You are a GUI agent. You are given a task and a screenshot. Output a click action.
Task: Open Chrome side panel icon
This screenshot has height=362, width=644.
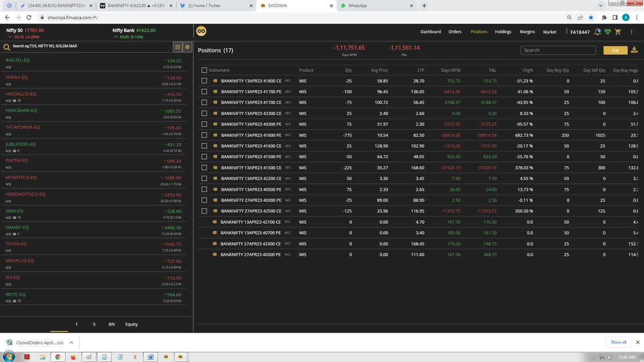pos(616,17)
